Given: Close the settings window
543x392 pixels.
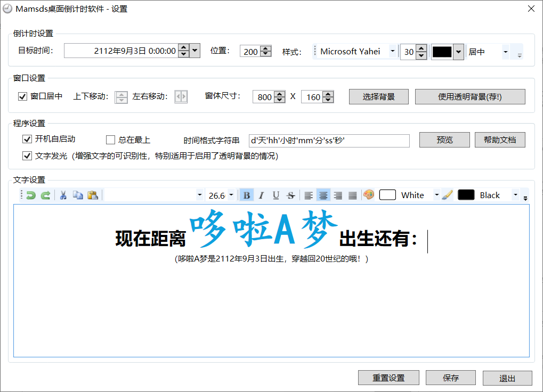Looking at the screenshot, I should pyautogui.click(x=531, y=9).
